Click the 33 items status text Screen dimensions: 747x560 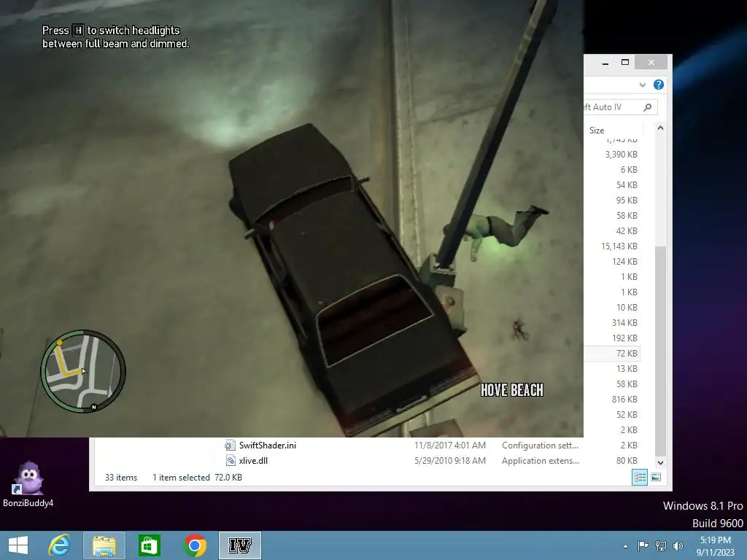pos(121,477)
